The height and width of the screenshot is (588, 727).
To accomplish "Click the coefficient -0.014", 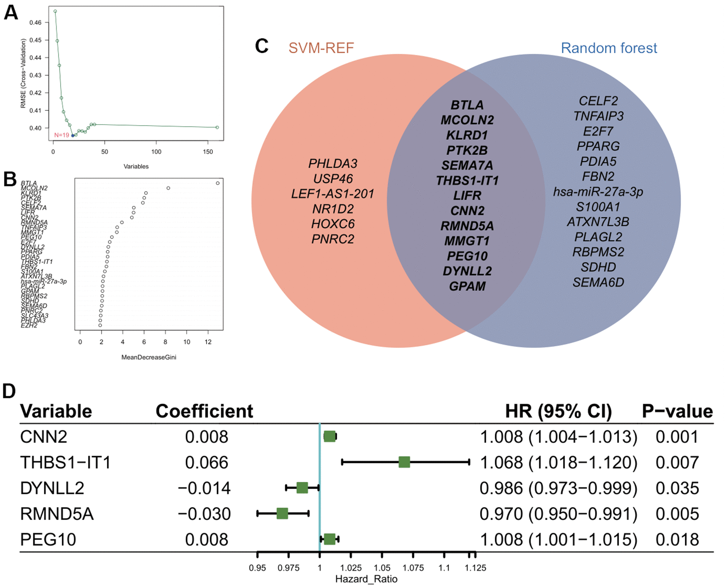I will (204, 488).
